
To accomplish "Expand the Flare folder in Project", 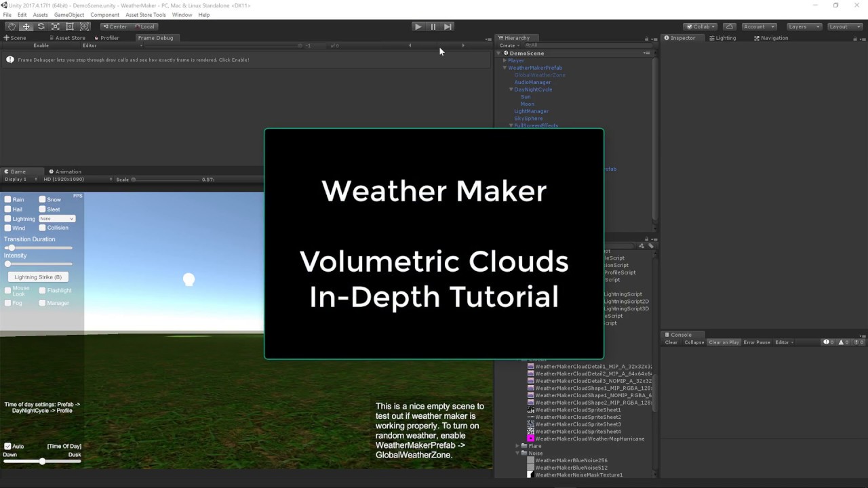I will click(x=518, y=446).
